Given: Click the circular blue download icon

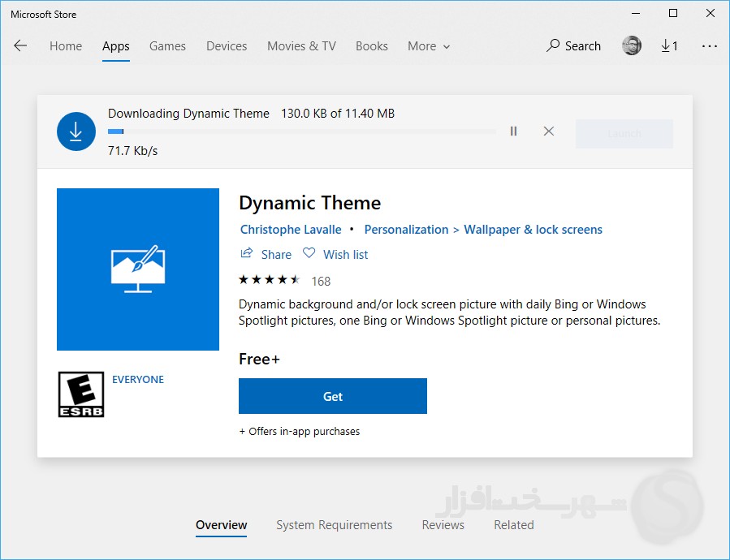Looking at the screenshot, I should (x=76, y=131).
